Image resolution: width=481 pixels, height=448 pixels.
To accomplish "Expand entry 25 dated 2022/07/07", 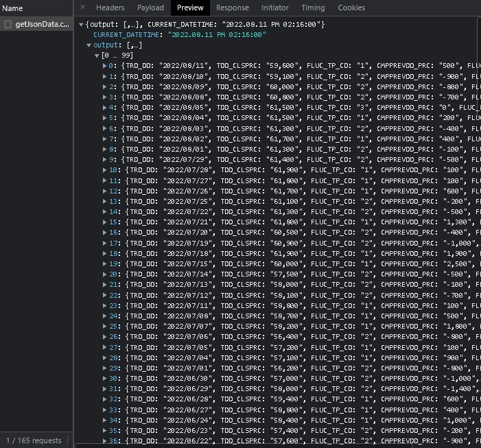I will point(104,327).
